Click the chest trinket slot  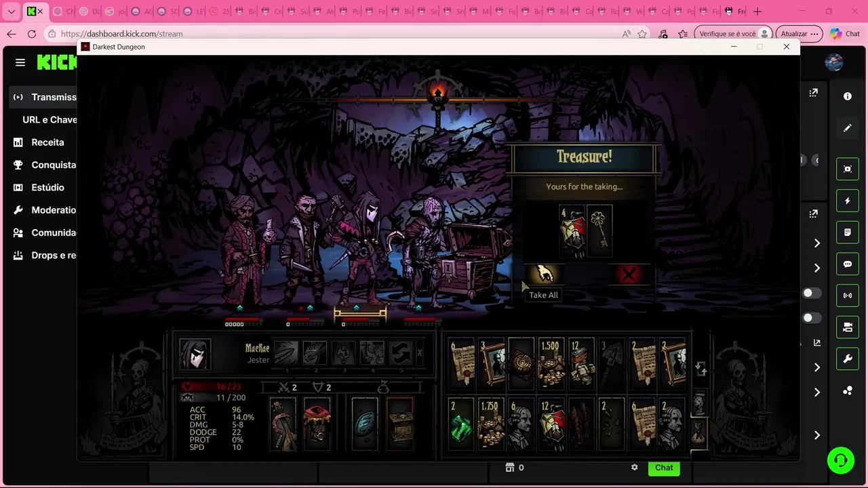400,424
